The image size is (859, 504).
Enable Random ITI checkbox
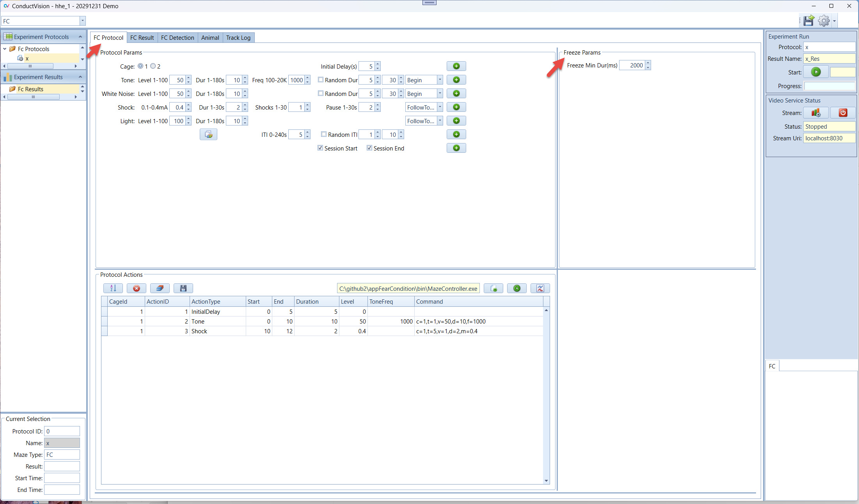323,134
